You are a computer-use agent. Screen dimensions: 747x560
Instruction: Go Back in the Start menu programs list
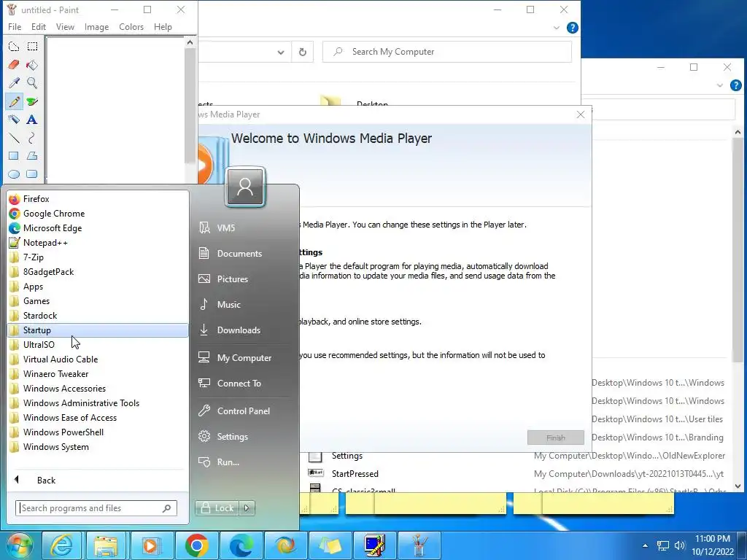pyautogui.click(x=98, y=480)
